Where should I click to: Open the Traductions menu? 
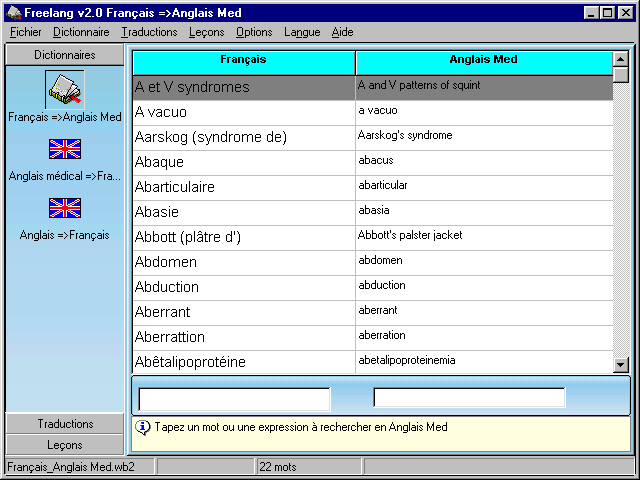[149, 32]
